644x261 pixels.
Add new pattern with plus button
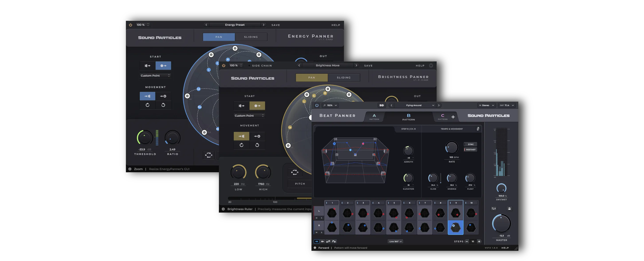pyautogui.click(x=453, y=117)
